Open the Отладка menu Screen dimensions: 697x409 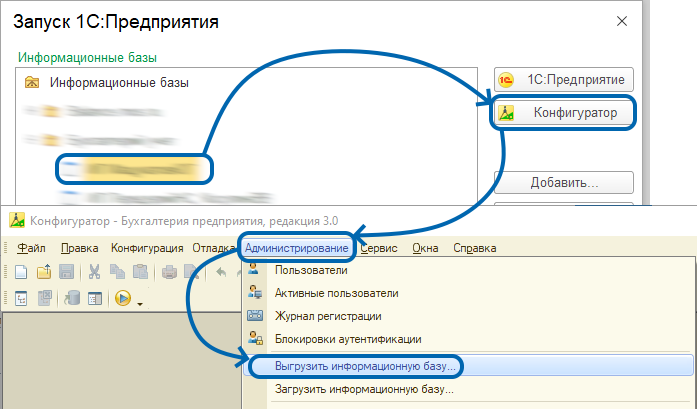coord(213,248)
